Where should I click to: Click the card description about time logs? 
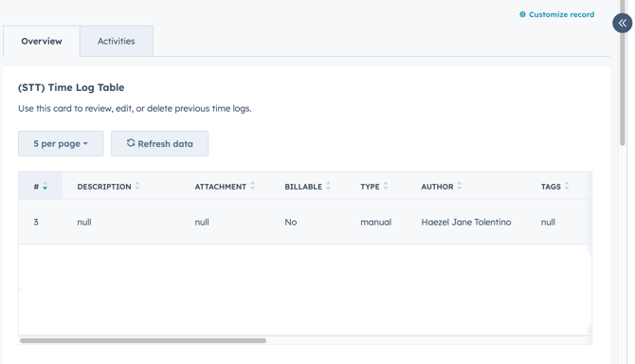tap(135, 108)
